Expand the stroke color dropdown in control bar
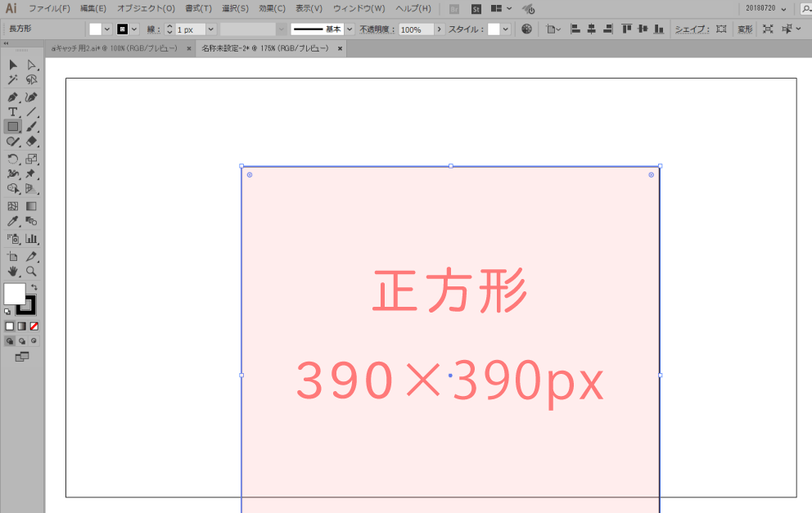Image resolution: width=812 pixels, height=513 pixels. 134,29
